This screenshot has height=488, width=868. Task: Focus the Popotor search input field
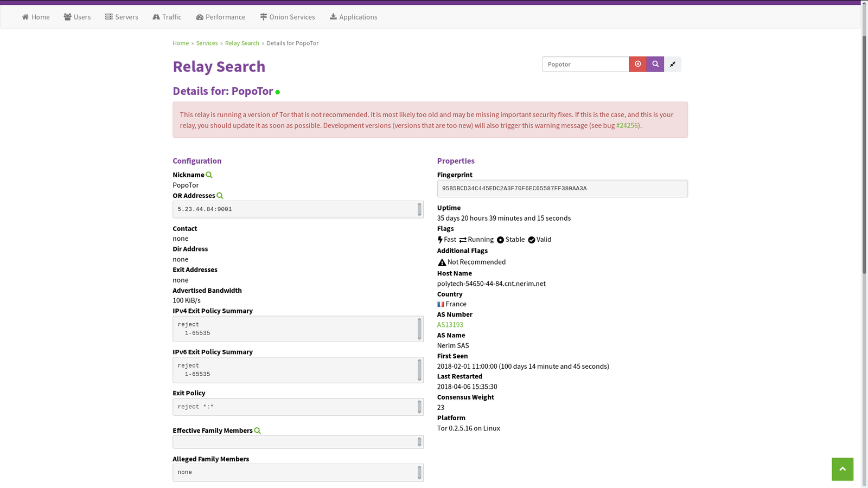(x=585, y=64)
